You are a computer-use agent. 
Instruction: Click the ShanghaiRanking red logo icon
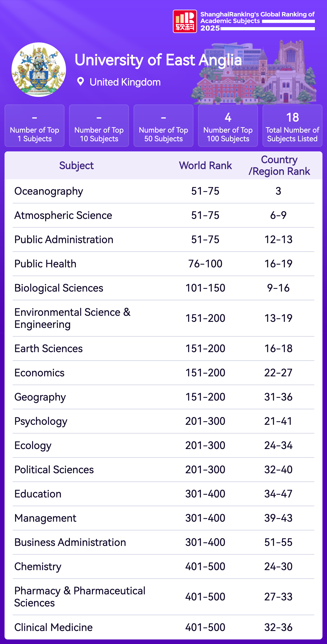point(185,21)
